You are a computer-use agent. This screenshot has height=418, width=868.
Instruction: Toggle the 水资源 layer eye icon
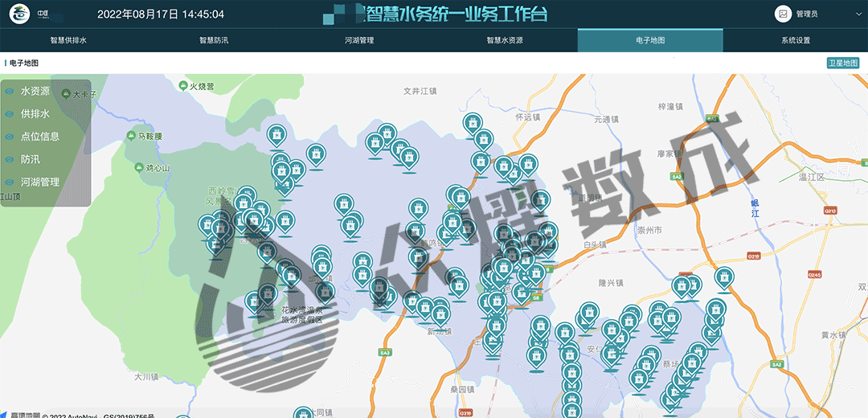click(10, 91)
